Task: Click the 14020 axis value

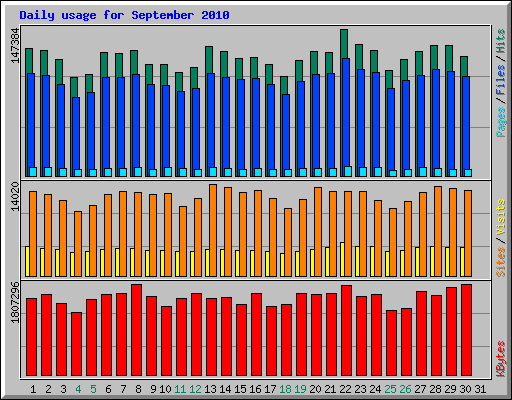Action: tap(15, 197)
